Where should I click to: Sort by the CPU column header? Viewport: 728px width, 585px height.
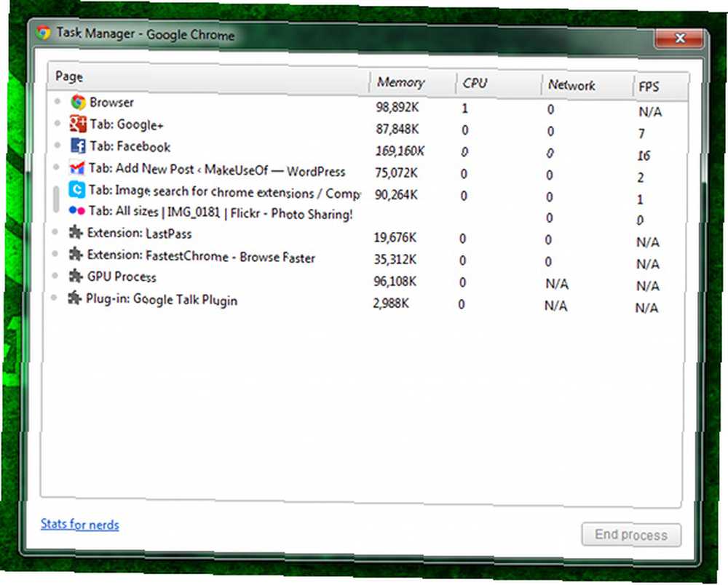(x=498, y=84)
